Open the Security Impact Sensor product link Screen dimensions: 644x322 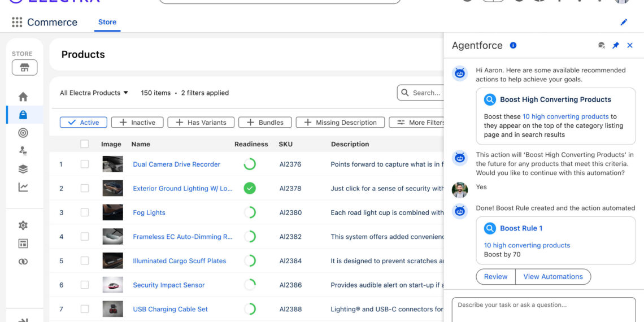[169, 285]
